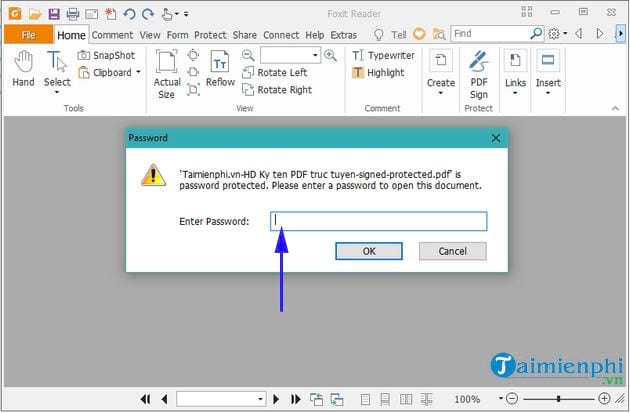This screenshot has height=413, width=630.
Task: Click the Find magnifier search icon
Action: (536, 34)
